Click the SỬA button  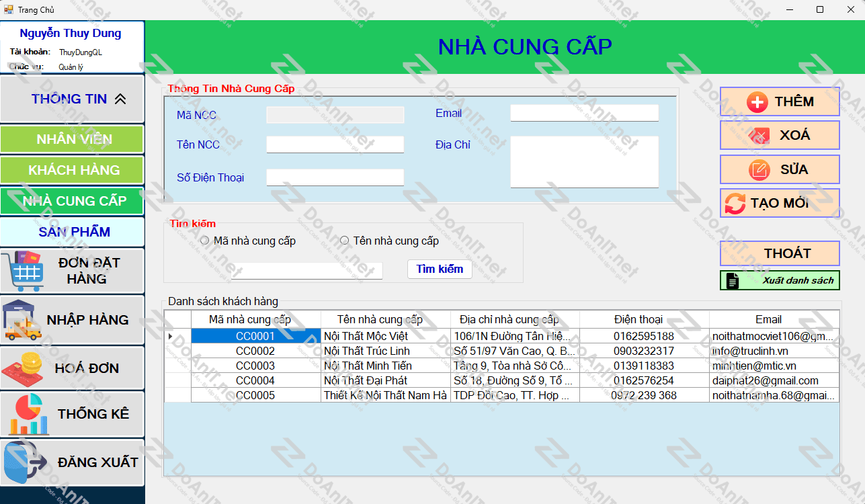coord(780,169)
